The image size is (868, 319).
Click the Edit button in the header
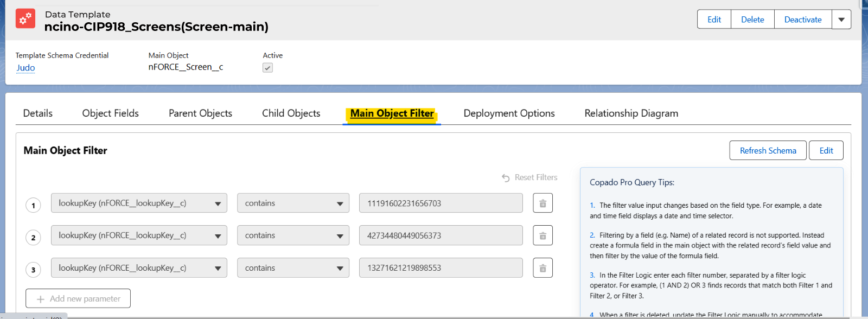[714, 20]
